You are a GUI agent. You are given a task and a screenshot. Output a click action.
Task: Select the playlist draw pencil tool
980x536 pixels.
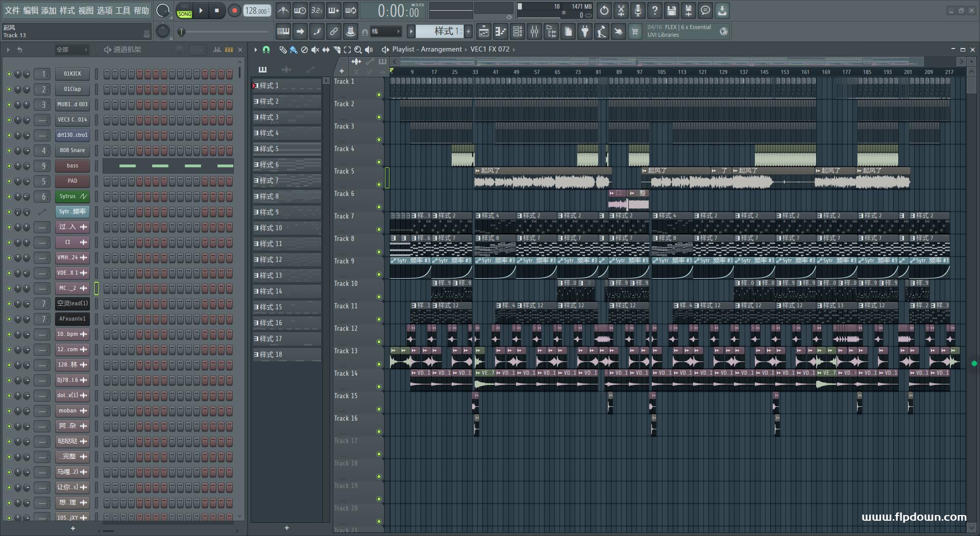click(x=283, y=50)
